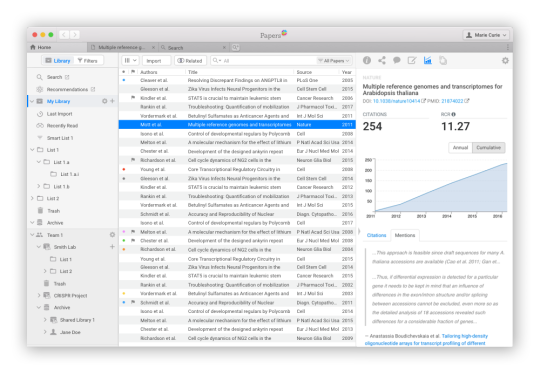
Task: Close the Search tab
Action: 225,47
